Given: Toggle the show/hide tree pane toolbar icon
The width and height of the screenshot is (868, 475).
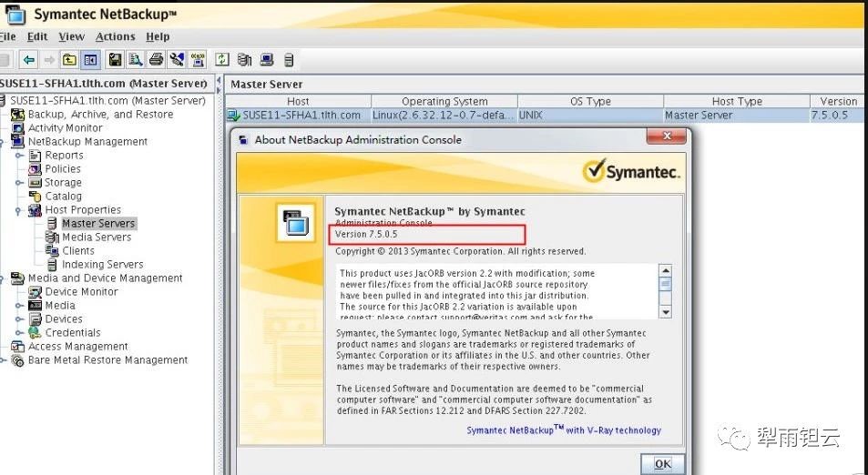Looking at the screenshot, I should click(x=90, y=60).
